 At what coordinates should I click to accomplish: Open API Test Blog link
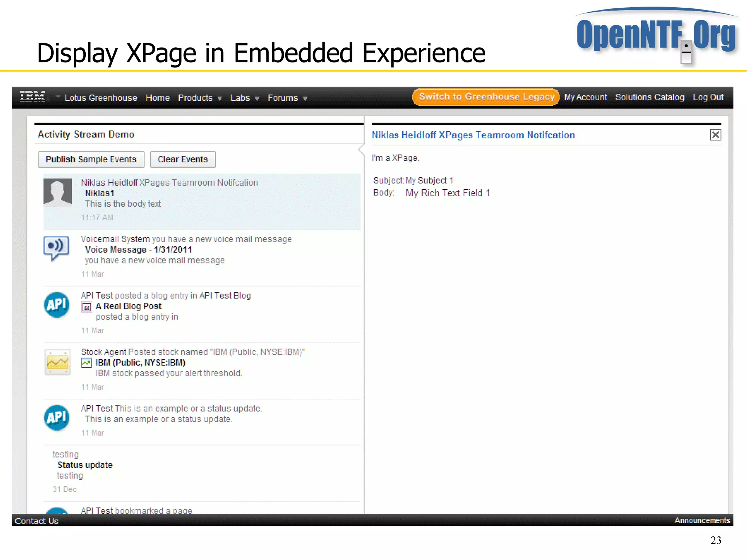pyautogui.click(x=225, y=296)
